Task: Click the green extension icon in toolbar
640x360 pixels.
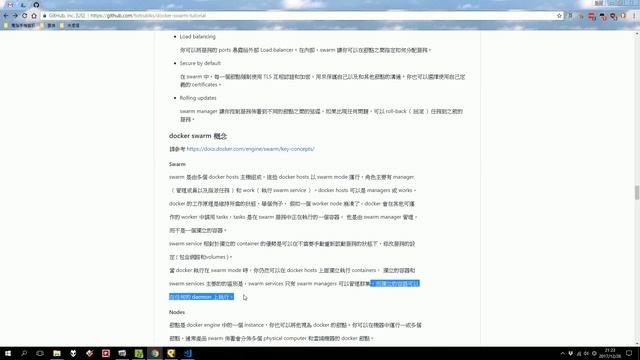Action: [570, 16]
